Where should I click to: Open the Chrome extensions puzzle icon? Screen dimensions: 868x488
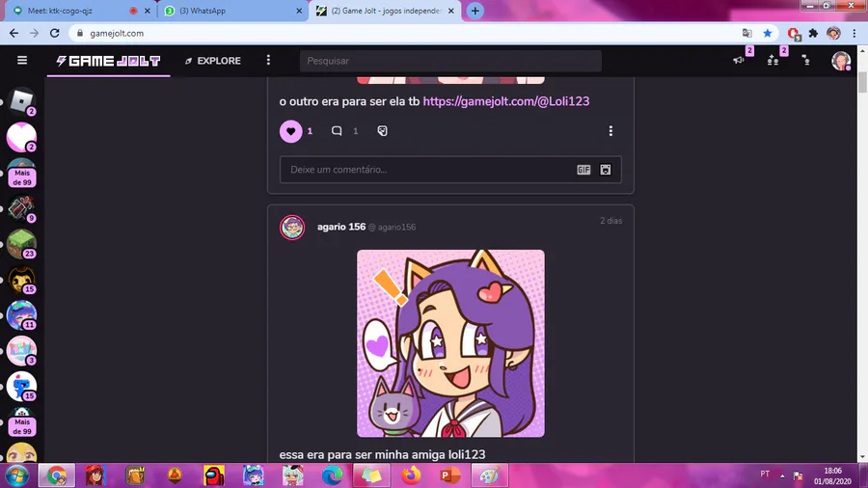pyautogui.click(x=813, y=33)
